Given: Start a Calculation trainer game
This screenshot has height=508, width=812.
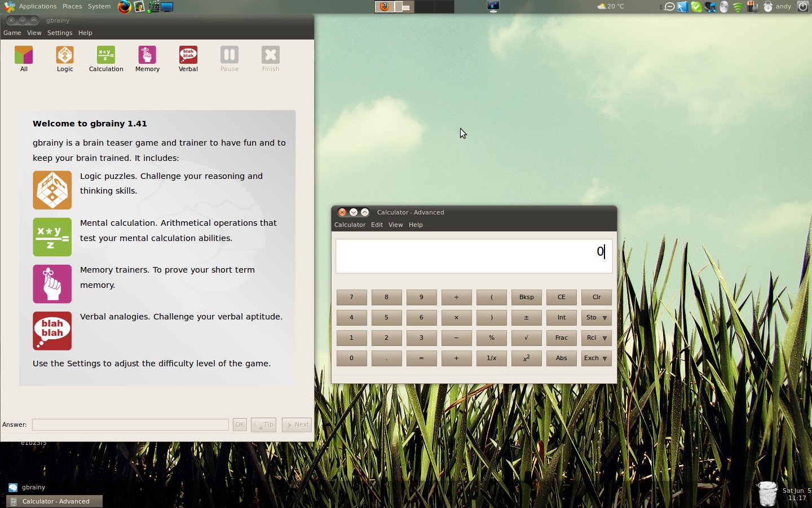Looking at the screenshot, I should (106, 59).
